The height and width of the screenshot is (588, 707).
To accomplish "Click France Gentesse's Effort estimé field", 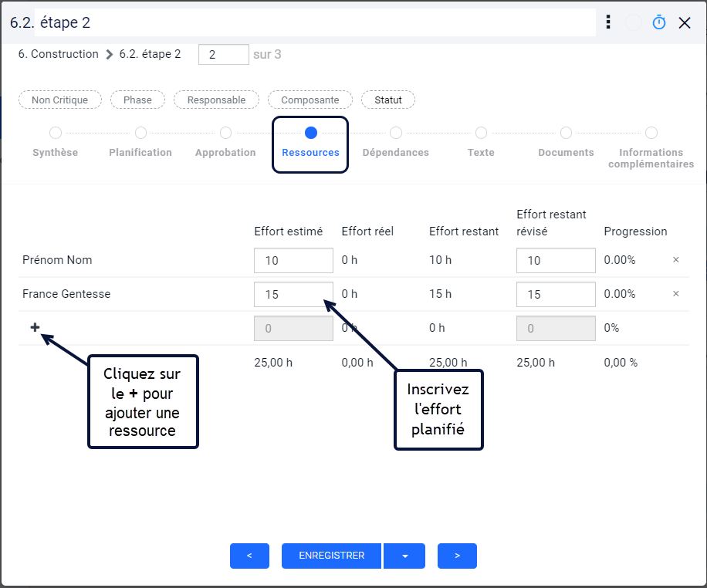I will tap(293, 295).
